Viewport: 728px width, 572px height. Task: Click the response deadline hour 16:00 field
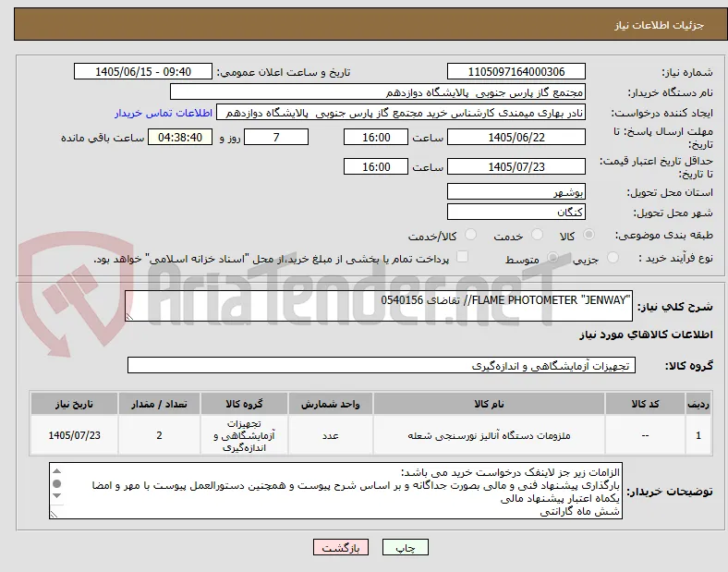(376, 138)
